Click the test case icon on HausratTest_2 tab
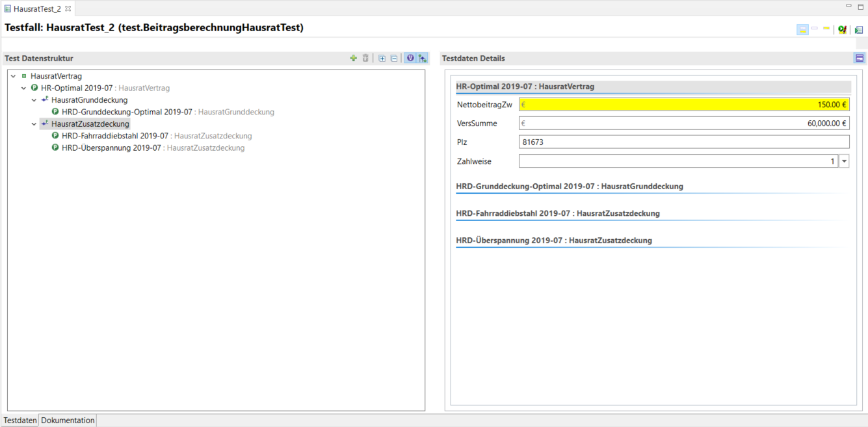This screenshot has width=868, height=427. pos(8,8)
